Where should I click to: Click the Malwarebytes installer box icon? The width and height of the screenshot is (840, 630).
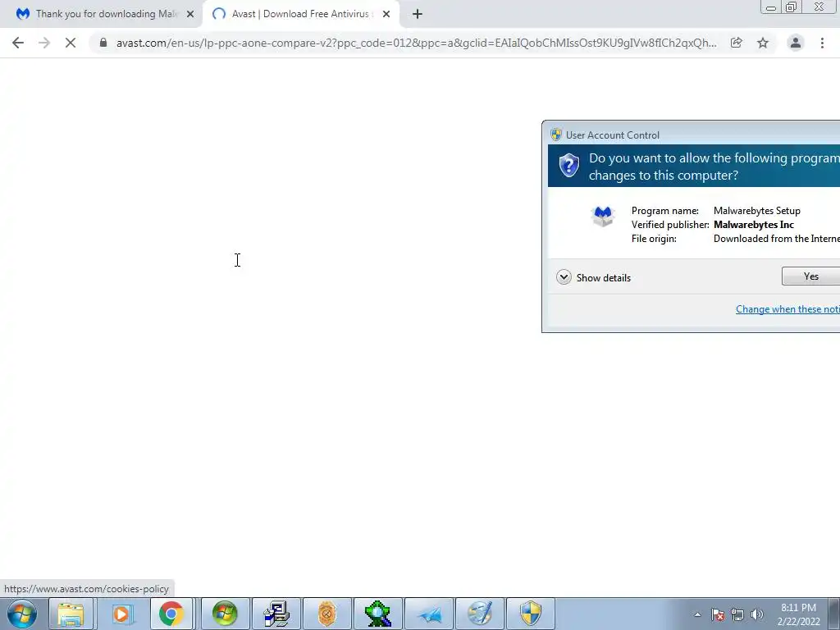tap(603, 217)
